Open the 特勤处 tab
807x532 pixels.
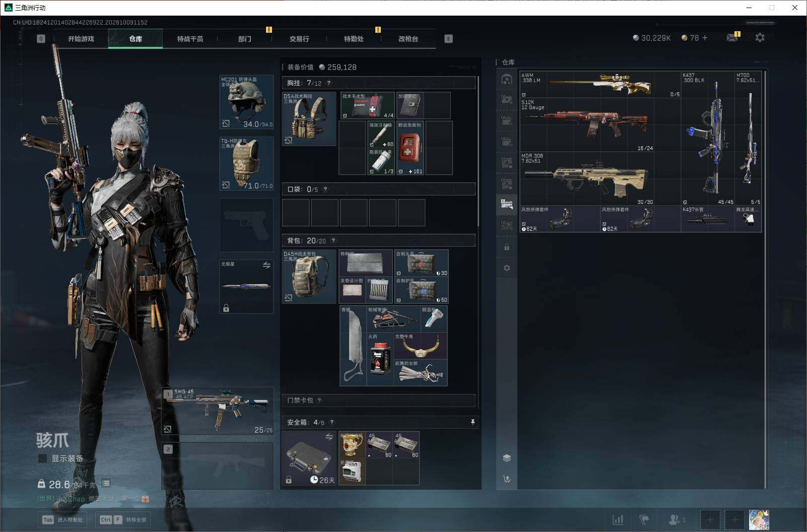pyautogui.click(x=354, y=39)
